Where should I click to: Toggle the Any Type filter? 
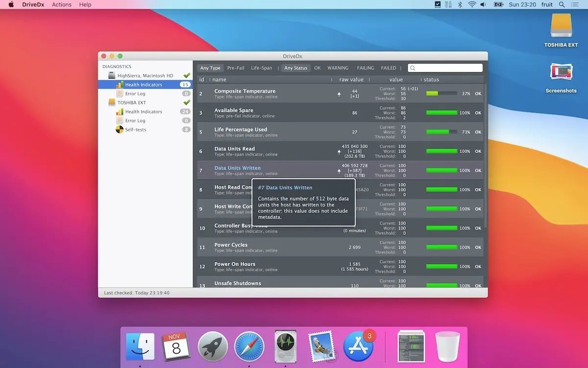(210, 68)
